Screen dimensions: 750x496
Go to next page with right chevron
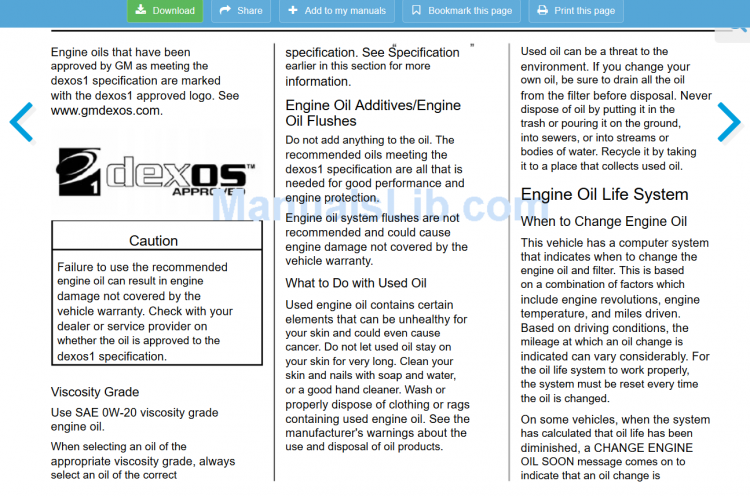729,122
